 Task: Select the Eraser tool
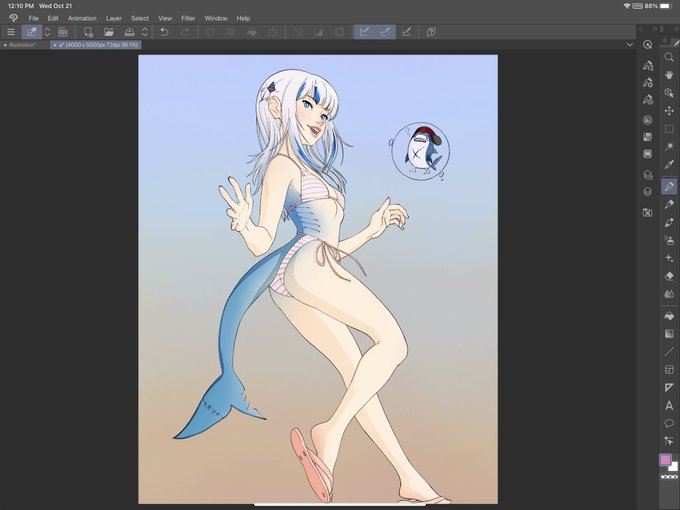tap(669, 276)
